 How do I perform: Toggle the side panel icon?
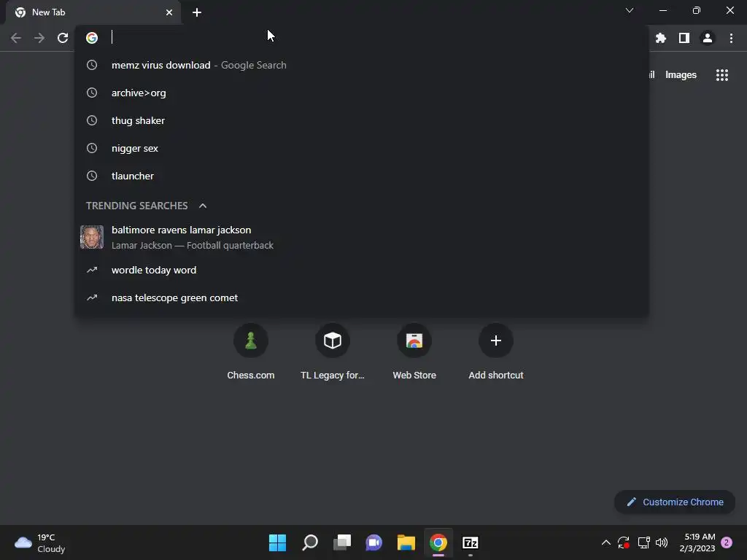(684, 38)
